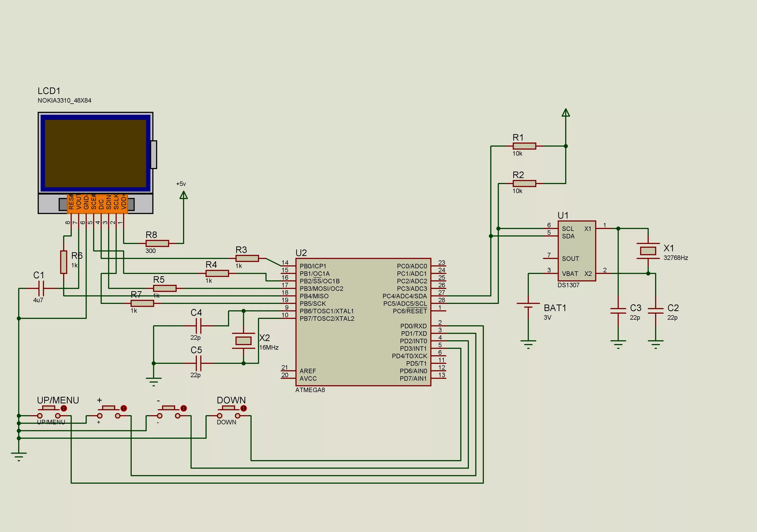Select battery BAT1 symbol
This screenshot has width=757, height=532.
tap(528, 305)
